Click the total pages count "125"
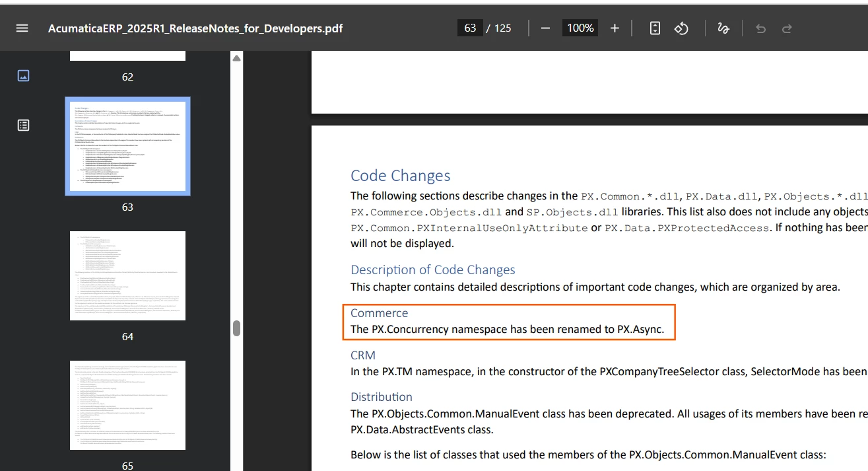The height and width of the screenshot is (471, 868). click(503, 28)
